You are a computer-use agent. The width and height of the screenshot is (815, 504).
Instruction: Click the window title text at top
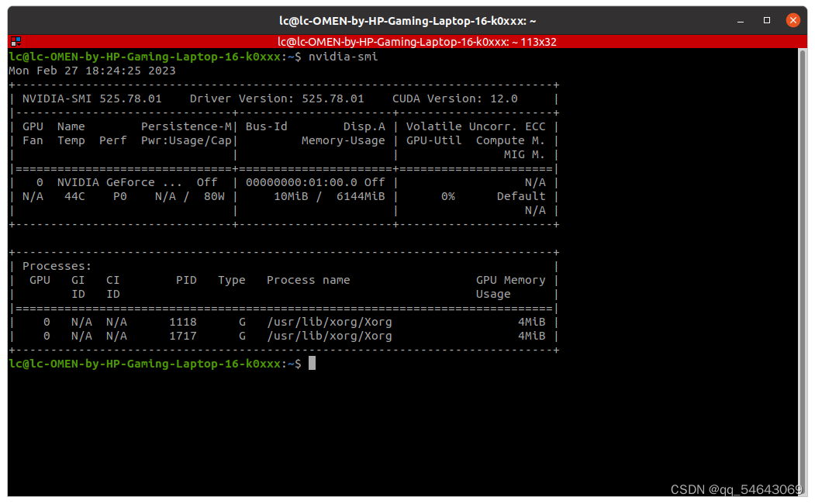click(x=408, y=21)
